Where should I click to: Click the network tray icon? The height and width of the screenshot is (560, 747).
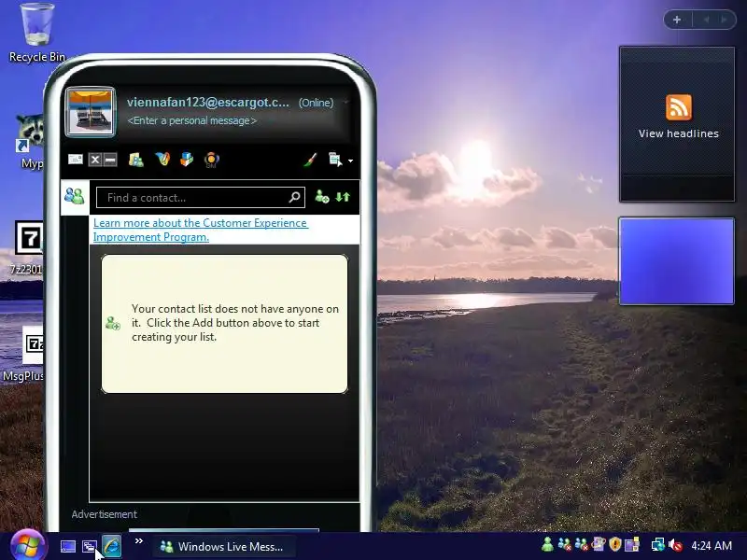[657, 544]
